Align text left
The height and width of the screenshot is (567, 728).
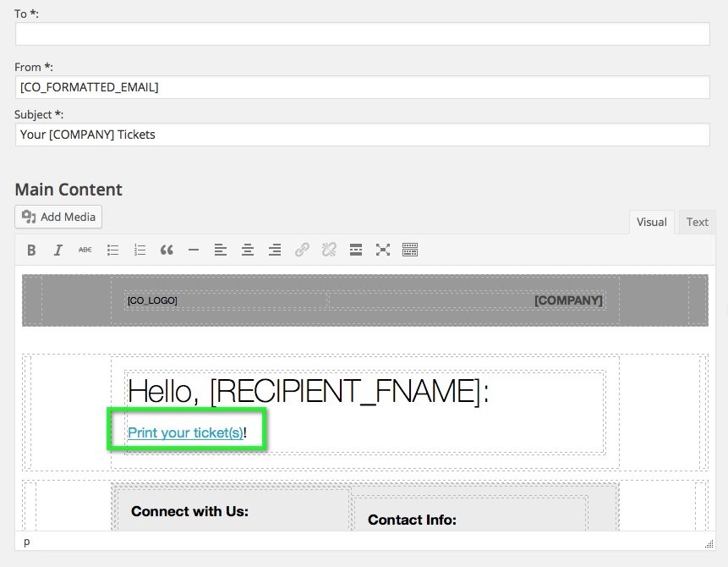[x=221, y=250]
